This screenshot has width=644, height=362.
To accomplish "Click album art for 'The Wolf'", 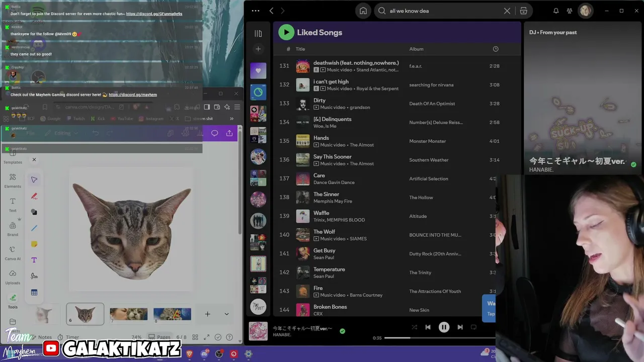I will pyautogui.click(x=302, y=235).
